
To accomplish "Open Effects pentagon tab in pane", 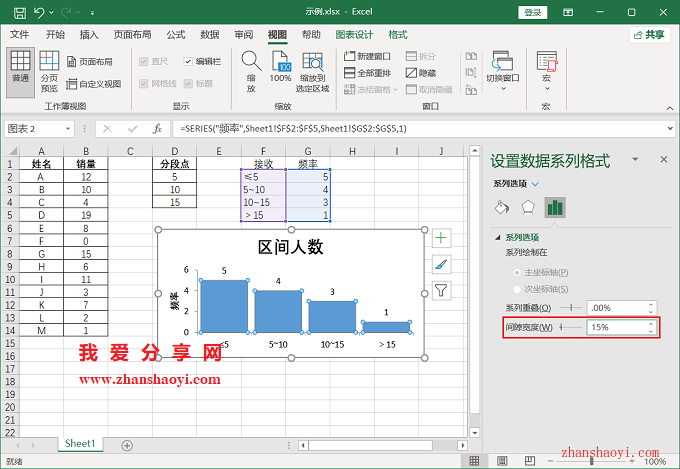I will click(x=528, y=207).
